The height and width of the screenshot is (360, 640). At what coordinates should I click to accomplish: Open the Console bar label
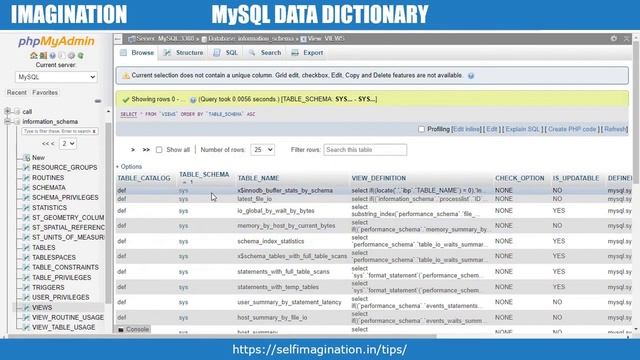click(138, 329)
